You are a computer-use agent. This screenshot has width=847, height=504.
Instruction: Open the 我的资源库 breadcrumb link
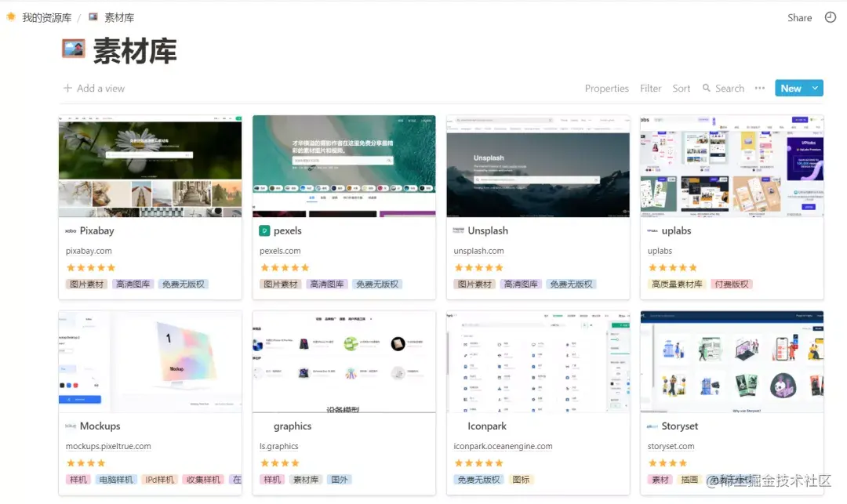46,18
